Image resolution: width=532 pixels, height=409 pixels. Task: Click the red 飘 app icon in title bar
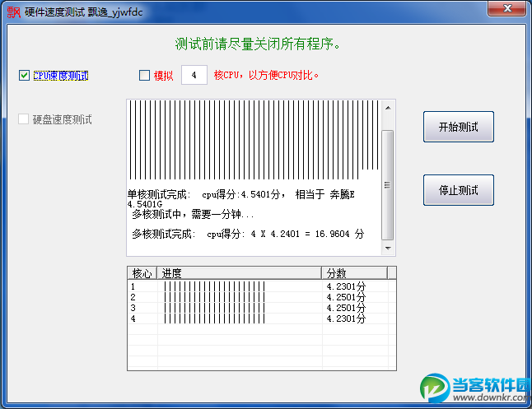[14, 12]
